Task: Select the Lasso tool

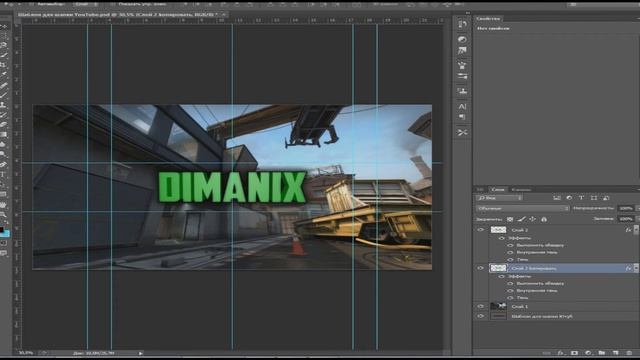Action: tap(4, 45)
